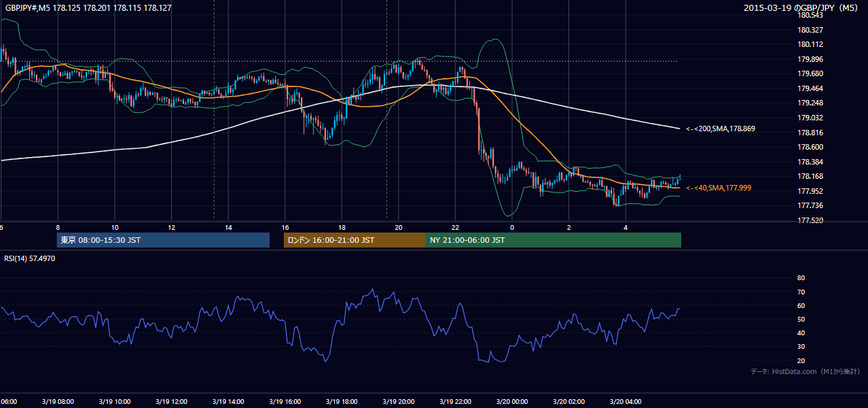The height and width of the screenshot is (408, 868).
Task: Click the 40 SMA 177.999 label
Action: [x=719, y=188]
